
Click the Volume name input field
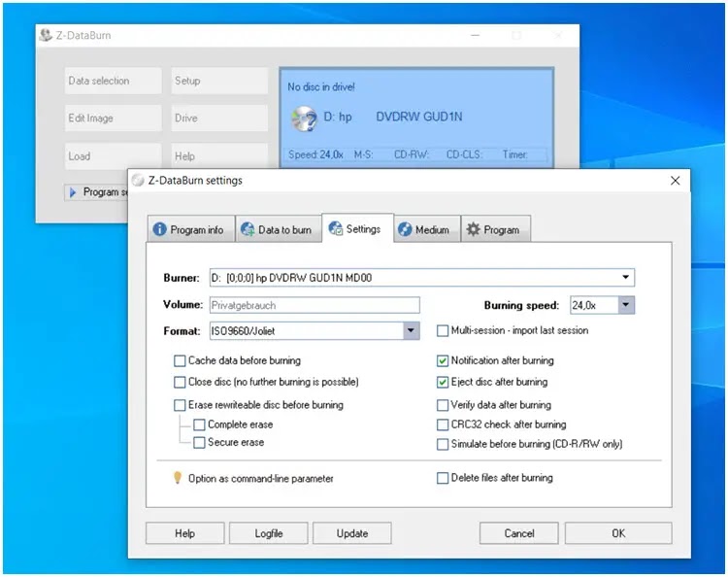point(314,305)
